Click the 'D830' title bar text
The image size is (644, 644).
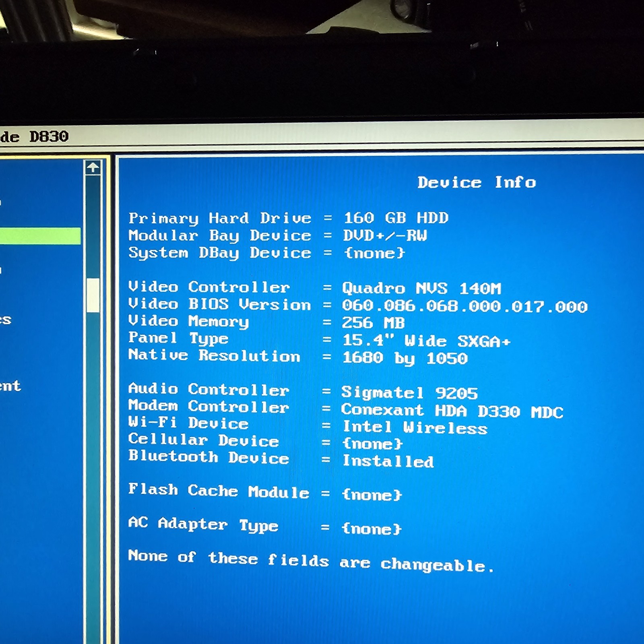coord(49,136)
